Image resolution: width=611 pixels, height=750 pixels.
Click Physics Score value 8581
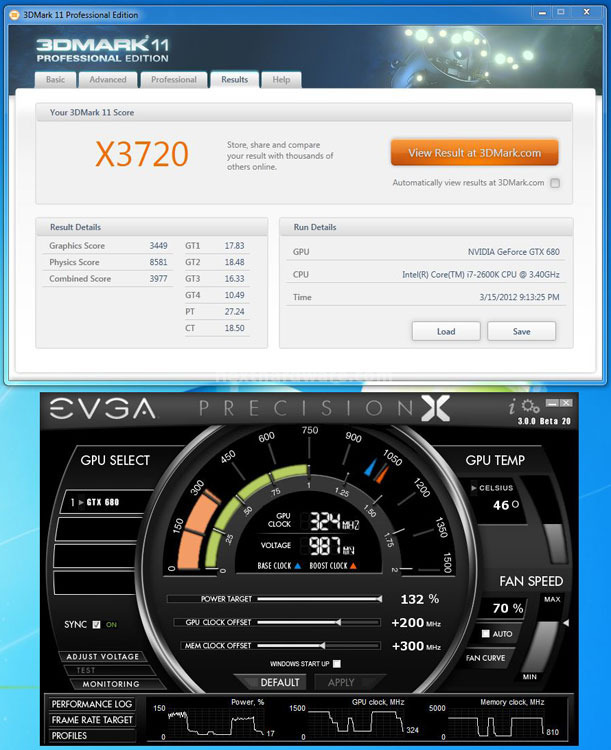[x=158, y=262]
